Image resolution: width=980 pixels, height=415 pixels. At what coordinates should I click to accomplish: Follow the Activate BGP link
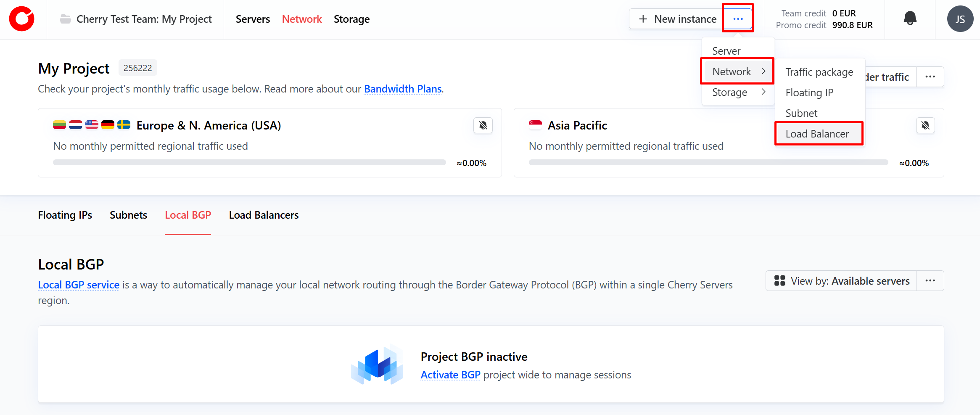click(450, 375)
